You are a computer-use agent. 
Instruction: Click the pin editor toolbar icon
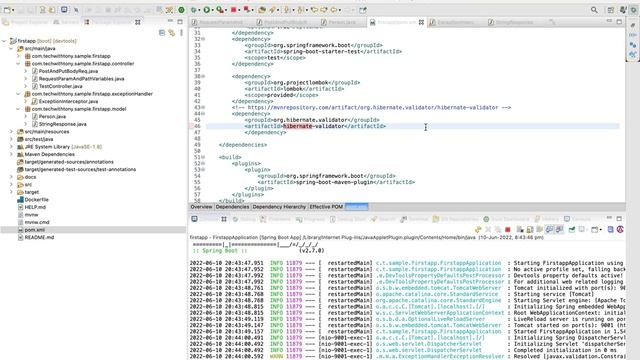pos(362,9)
